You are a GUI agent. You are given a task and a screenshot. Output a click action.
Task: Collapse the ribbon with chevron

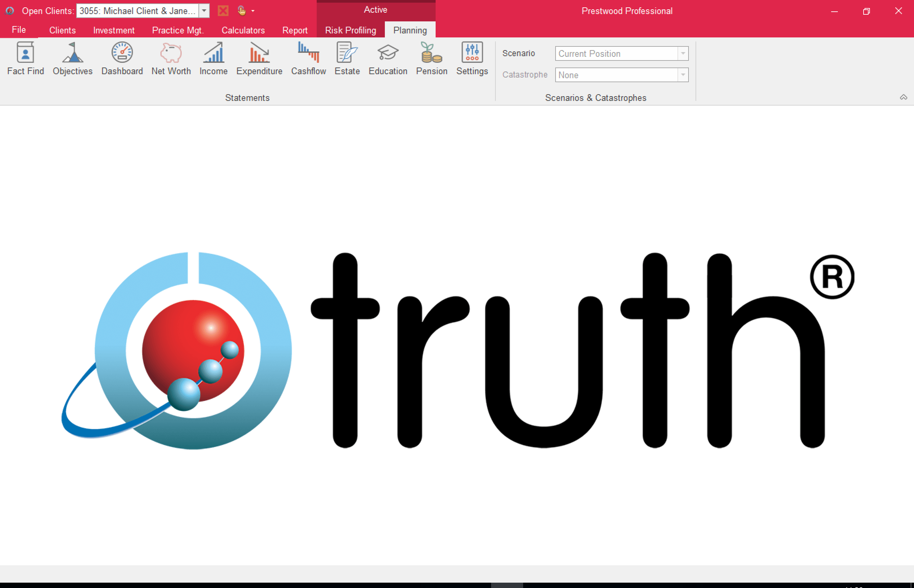[903, 97]
